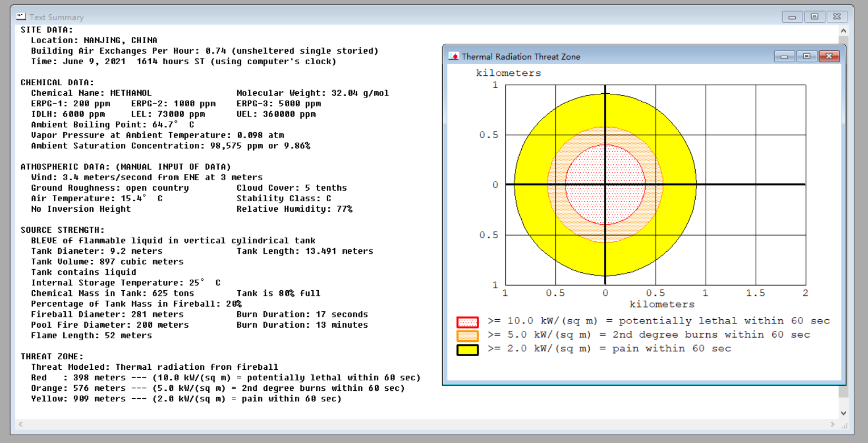Click 'Tank is 80% full' text
The image size is (868, 443).
point(279,293)
